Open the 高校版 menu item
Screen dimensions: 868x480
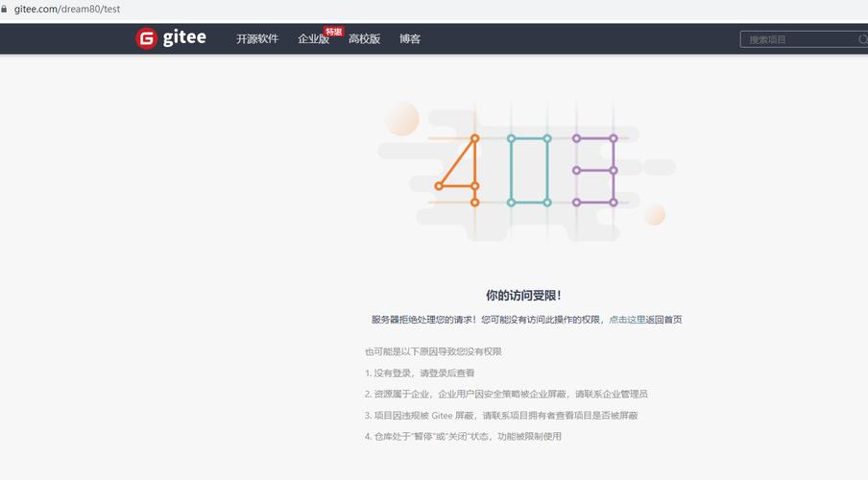364,38
